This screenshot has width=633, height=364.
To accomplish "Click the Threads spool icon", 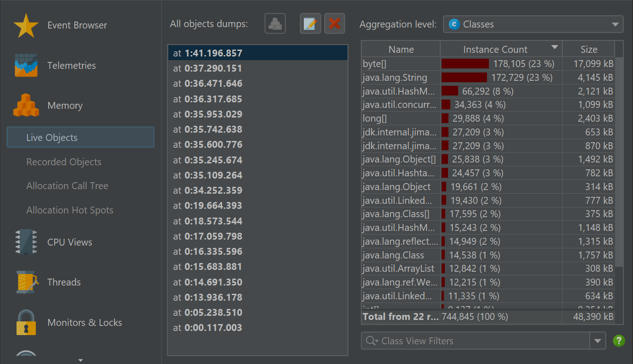I will [26, 282].
